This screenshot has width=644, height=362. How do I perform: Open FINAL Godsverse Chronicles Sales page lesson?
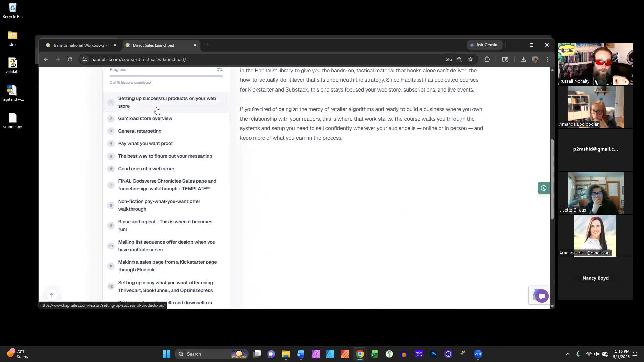click(x=167, y=185)
